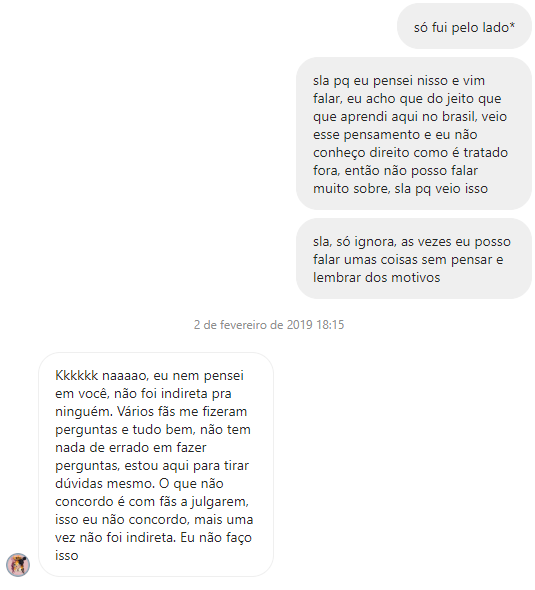Click the line "dúvidas mesmo. O que não"
The width and height of the screenshot is (535, 590).
pos(139,484)
